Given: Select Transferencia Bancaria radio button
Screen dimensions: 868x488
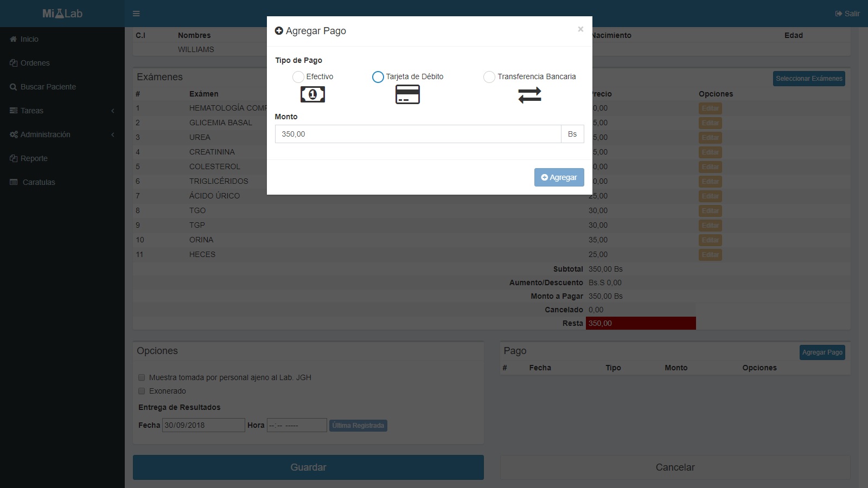Looking at the screenshot, I should [489, 77].
